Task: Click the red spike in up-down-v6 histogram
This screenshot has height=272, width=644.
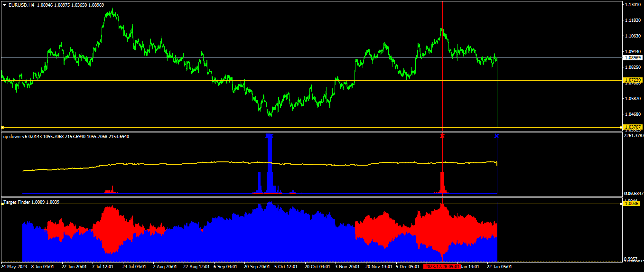Action: [x=442, y=182]
